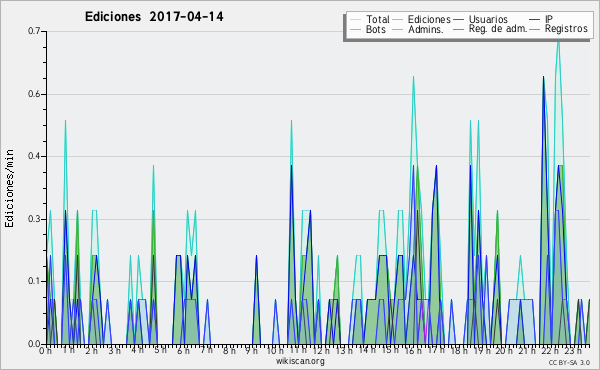Click the Bots orange legend line

click(x=355, y=29)
